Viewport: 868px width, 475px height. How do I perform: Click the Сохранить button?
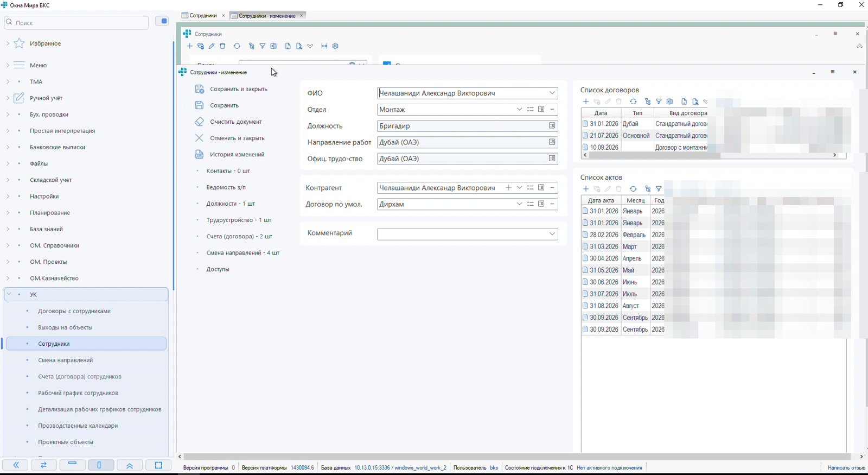tap(217, 105)
